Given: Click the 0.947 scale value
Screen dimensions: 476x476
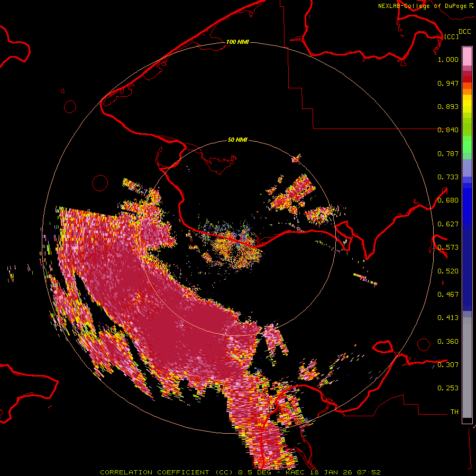Looking at the screenshot, I should (x=448, y=83).
